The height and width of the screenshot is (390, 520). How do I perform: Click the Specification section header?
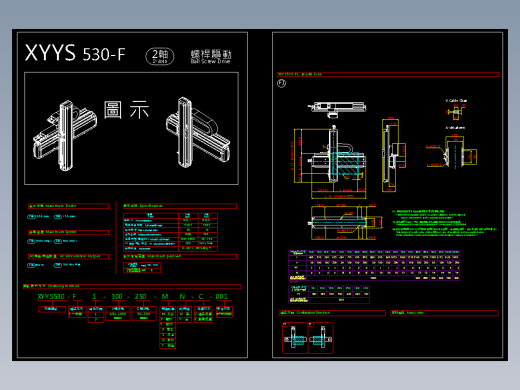[180, 206]
